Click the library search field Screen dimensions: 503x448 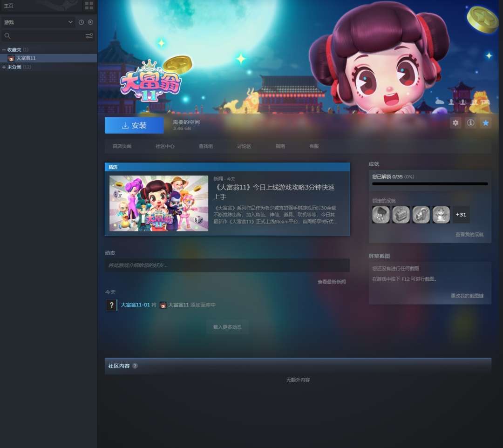[x=47, y=36]
